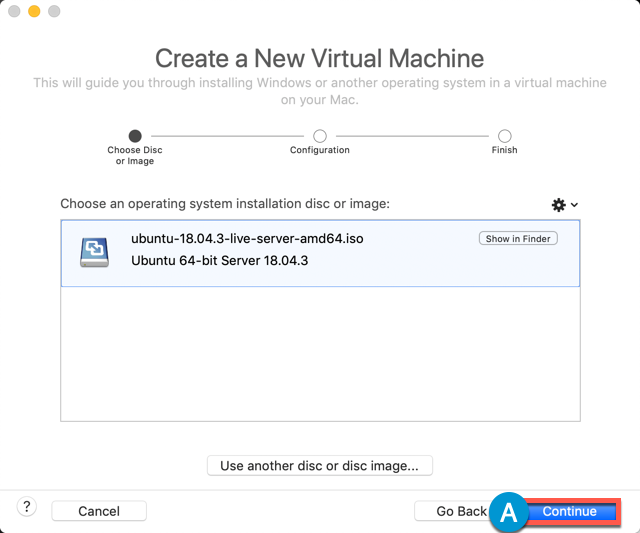This screenshot has width=640, height=533.
Task: Minimize the window with yellow button
Action: pyautogui.click(x=34, y=11)
